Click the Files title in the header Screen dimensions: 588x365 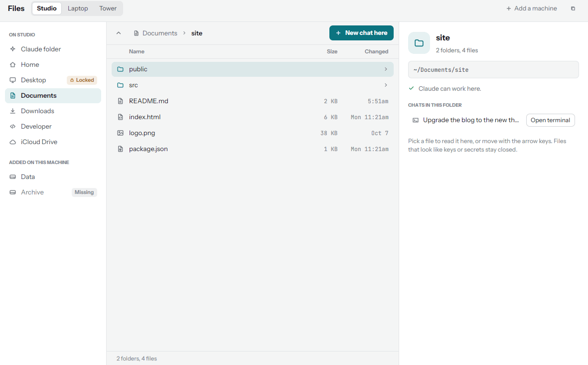click(16, 8)
